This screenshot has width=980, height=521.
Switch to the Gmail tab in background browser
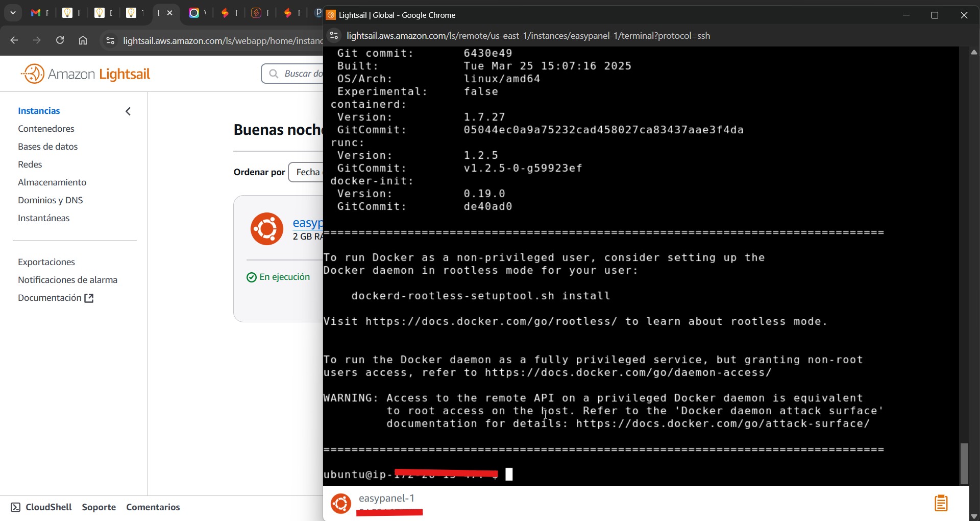[39, 13]
